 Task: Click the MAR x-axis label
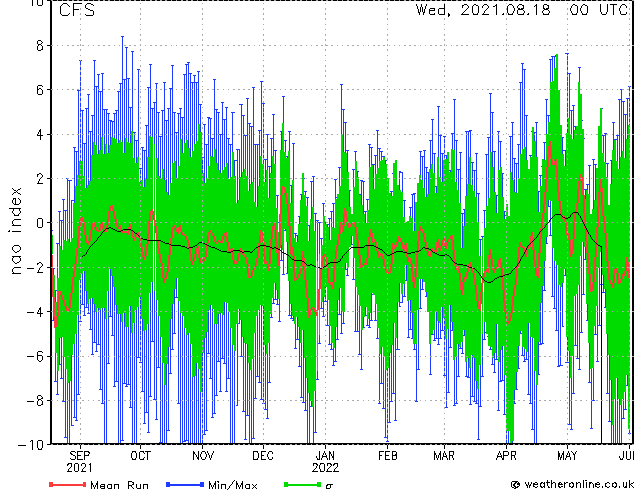coord(444,456)
